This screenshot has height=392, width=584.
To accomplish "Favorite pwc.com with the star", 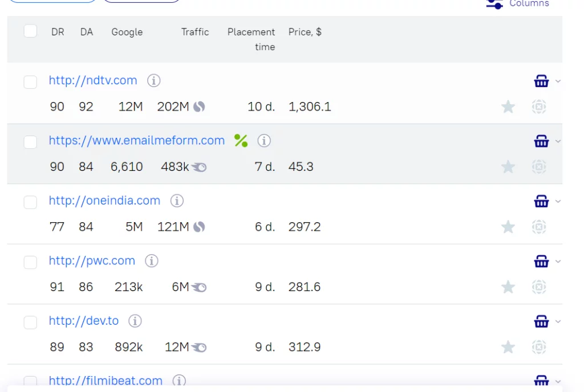I will [x=508, y=287].
